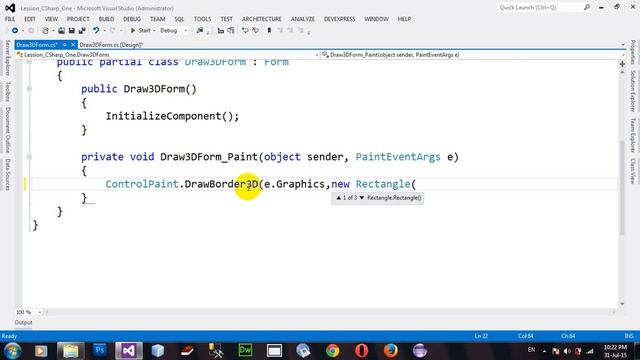Open the Start button dropdown arrow
640x360 pixels.
(154, 31)
